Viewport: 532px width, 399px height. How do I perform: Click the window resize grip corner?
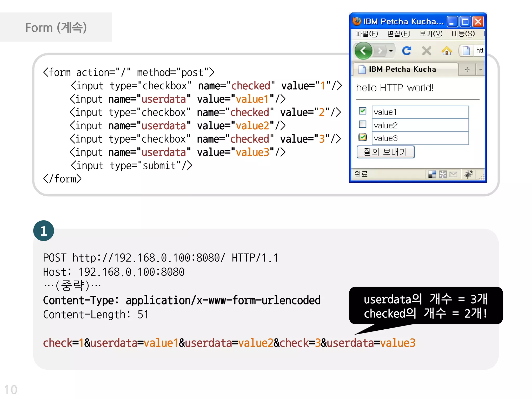point(482,177)
